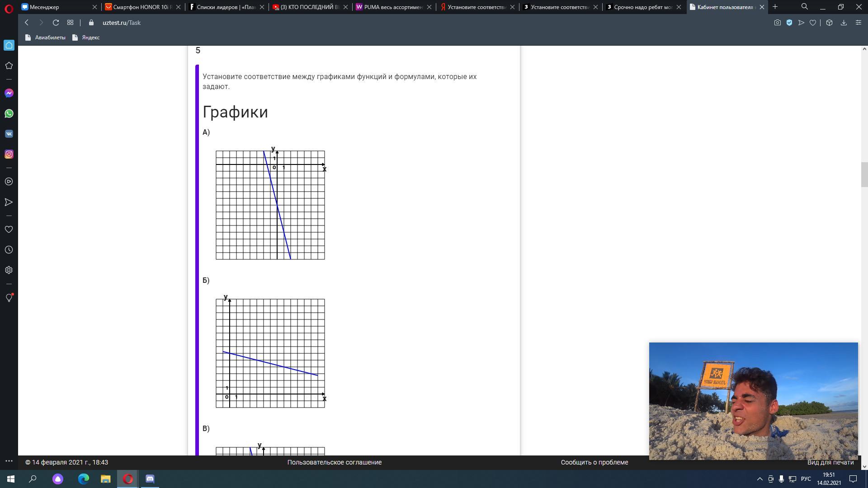The width and height of the screenshot is (868, 488).
Task: Close the Кабинет пользователя tab
Action: click(x=762, y=7)
